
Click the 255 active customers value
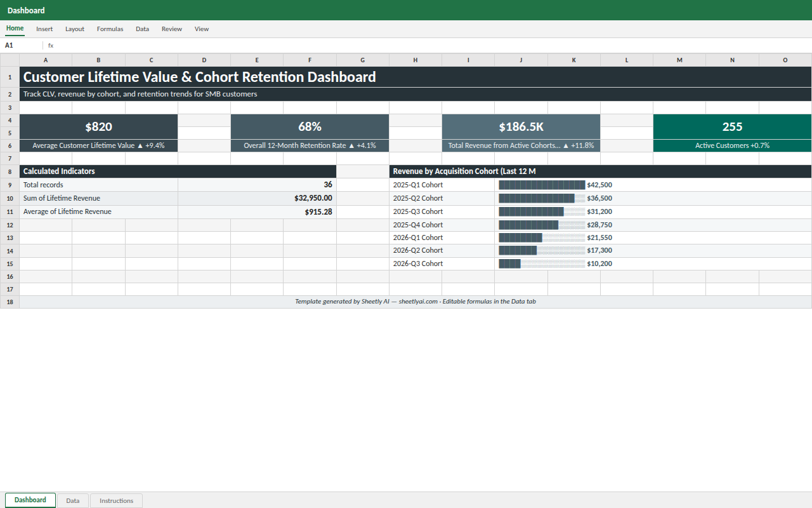(732, 126)
